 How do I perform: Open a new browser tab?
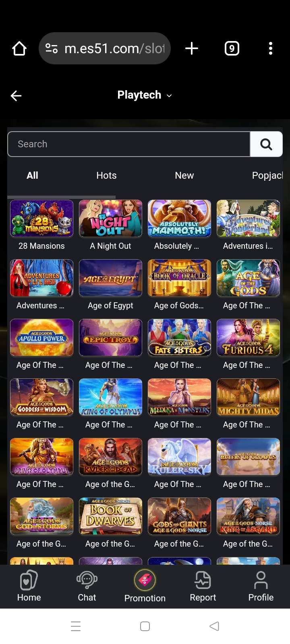pos(192,49)
